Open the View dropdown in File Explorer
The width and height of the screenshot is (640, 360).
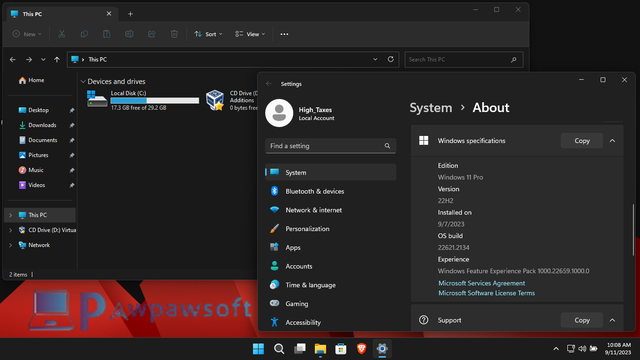pyautogui.click(x=250, y=34)
